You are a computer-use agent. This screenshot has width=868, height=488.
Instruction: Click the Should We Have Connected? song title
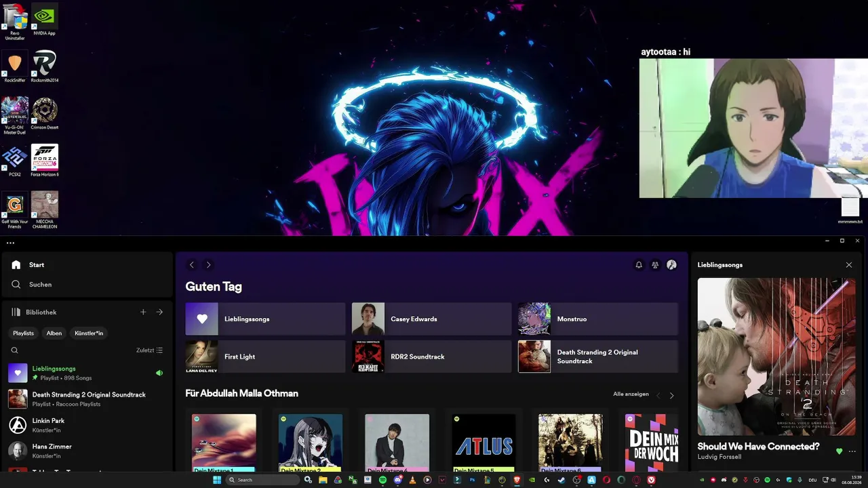[758, 447]
